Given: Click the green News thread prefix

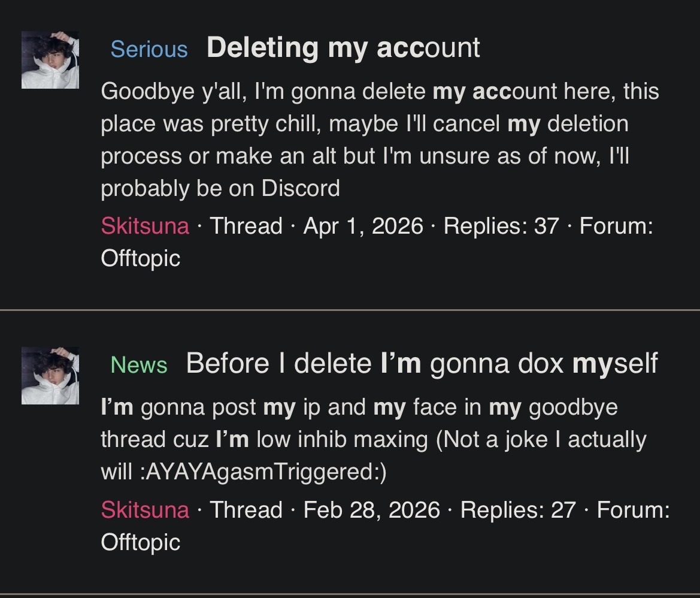Looking at the screenshot, I should point(139,364).
